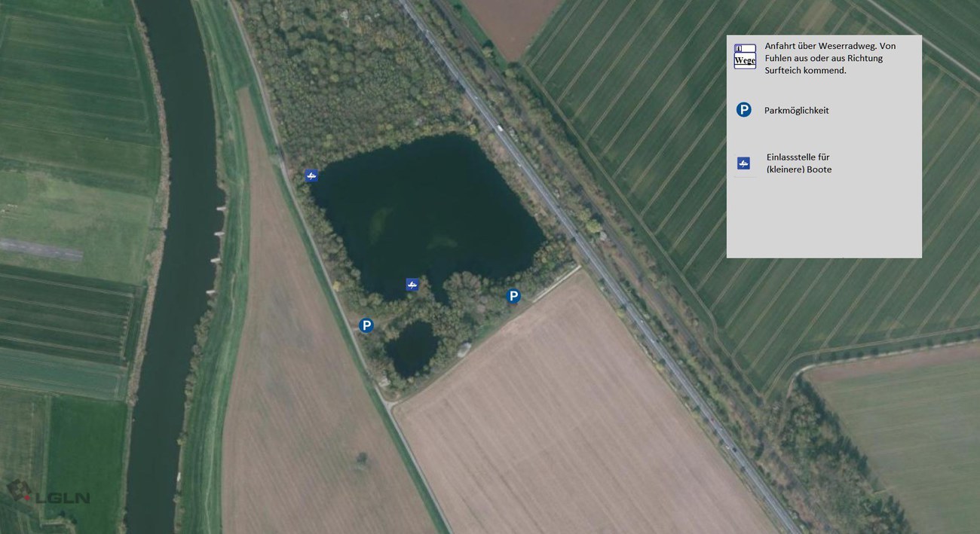Click the boat launch marker on lake's south shore
Screen dimensions: 980x534
coord(412,284)
